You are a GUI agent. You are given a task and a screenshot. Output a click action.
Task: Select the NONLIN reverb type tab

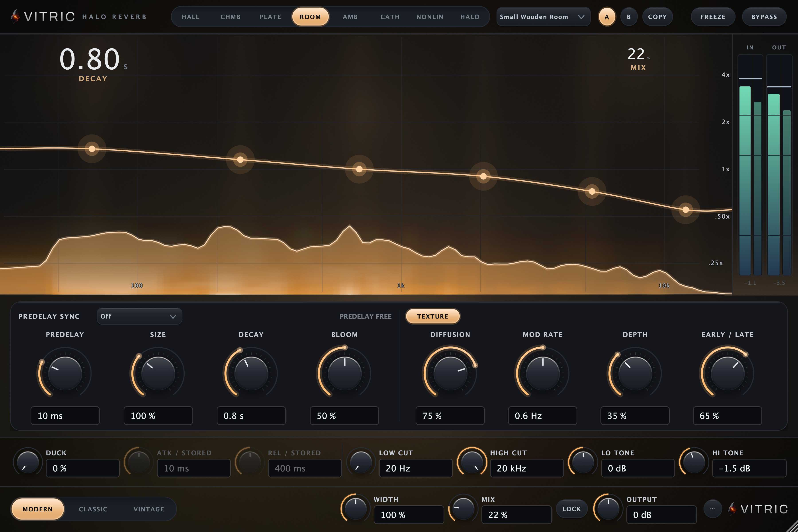430,17
